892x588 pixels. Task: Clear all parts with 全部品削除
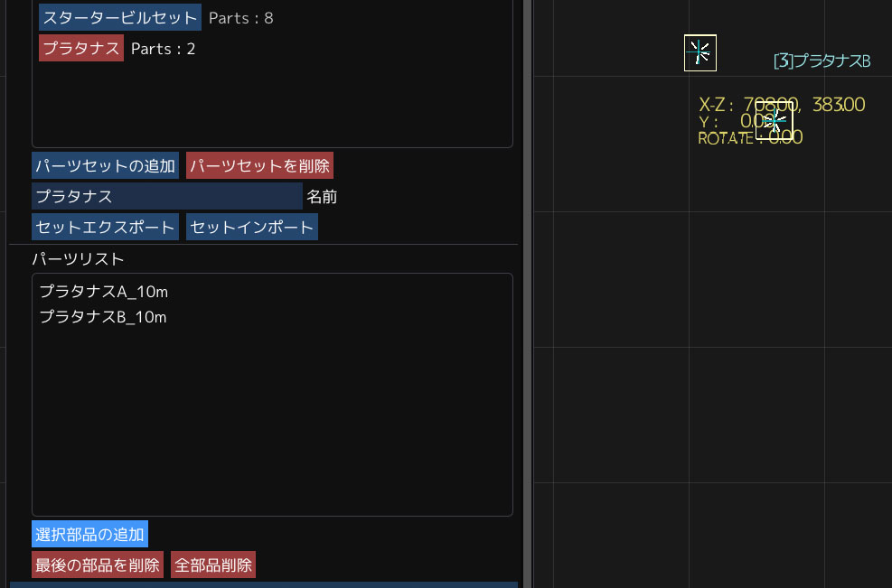pyautogui.click(x=212, y=565)
